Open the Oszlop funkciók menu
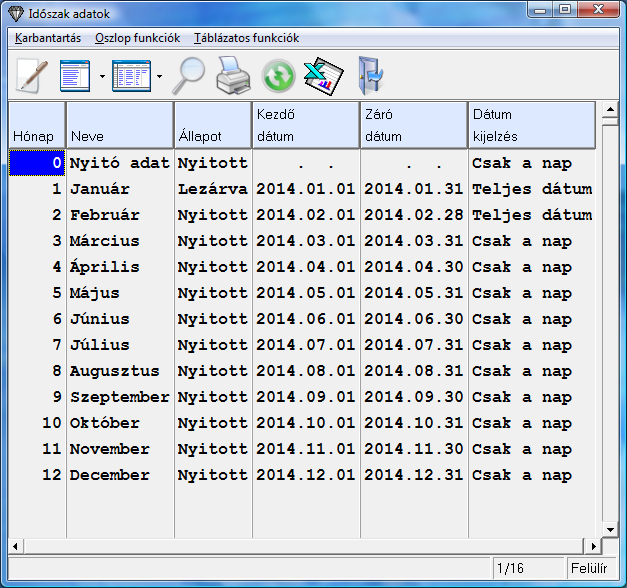Image resolution: width=627 pixels, height=588 pixels. 137,38
